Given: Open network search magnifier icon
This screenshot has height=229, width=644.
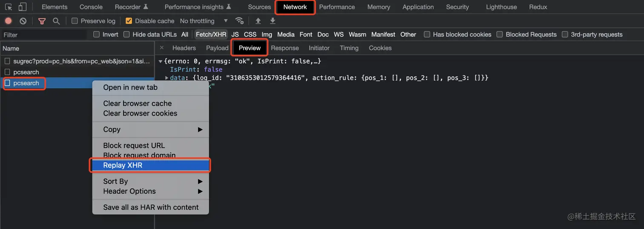Looking at the screenshot, I should click(x=56, y=21).
